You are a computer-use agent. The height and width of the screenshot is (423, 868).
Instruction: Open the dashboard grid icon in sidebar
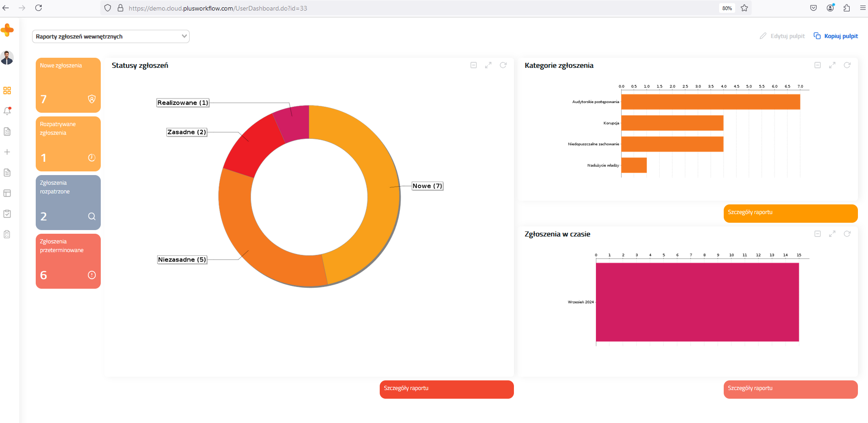click(7, 91)
